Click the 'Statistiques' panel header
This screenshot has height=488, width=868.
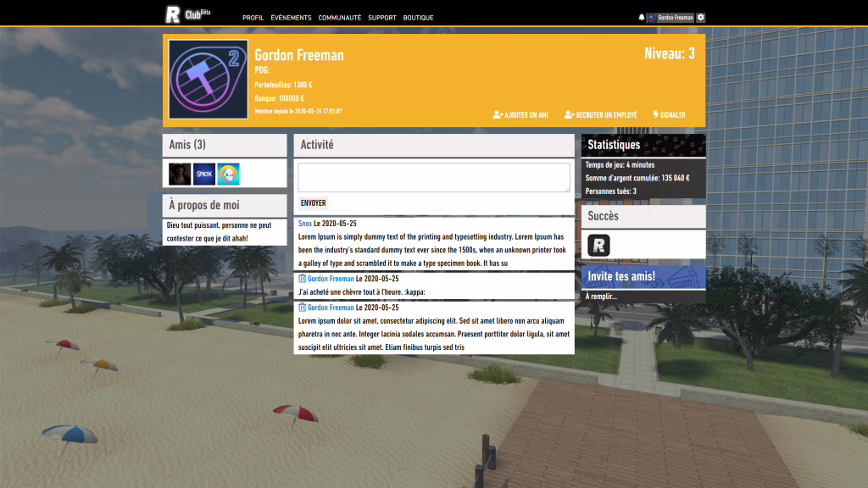[643, 145]
